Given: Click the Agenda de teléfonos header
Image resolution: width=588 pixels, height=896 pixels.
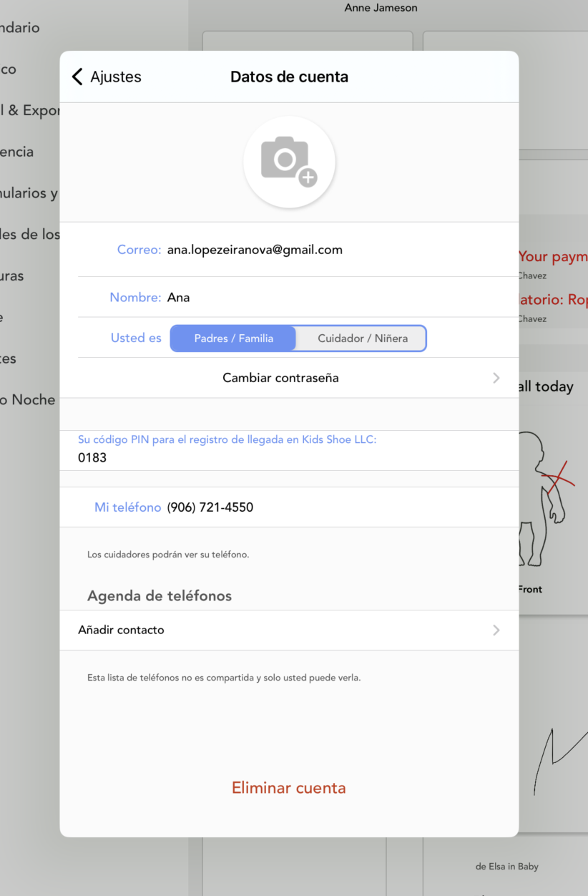Looking at the screenshot, I should tap(160, 595).
